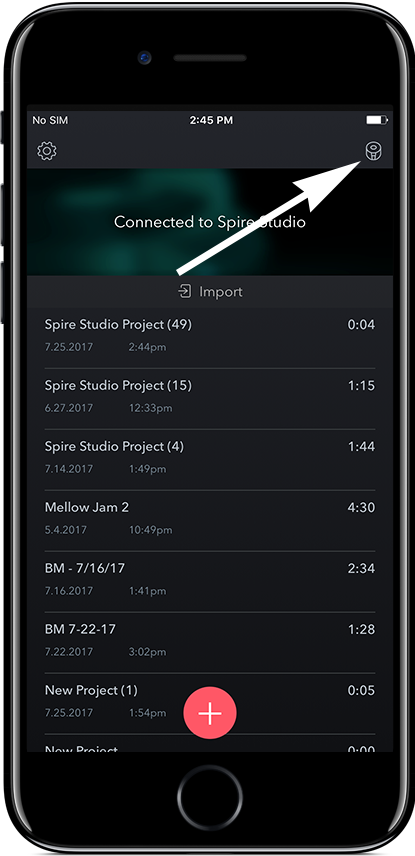Screen dimensions: 415x856
Task: Open New Project (1)
Action: pyautogui.click(x=210, y=703)
